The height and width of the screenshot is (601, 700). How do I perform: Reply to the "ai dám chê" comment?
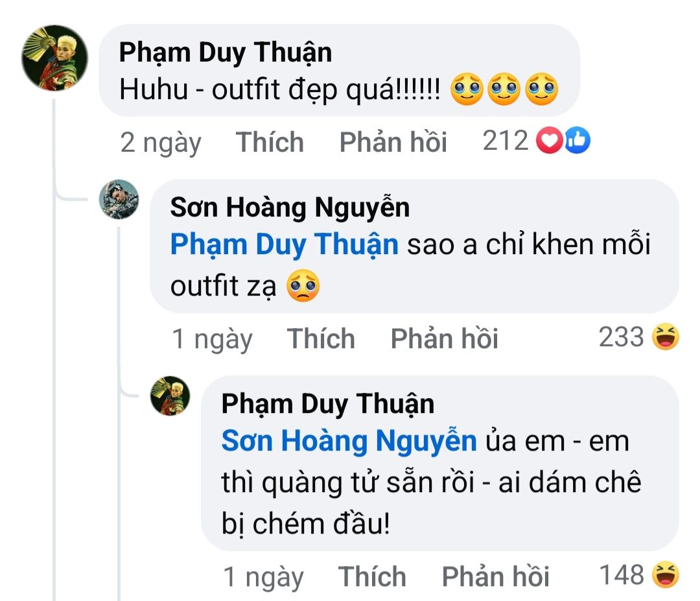pyautogui.click(x=495, y=576)
